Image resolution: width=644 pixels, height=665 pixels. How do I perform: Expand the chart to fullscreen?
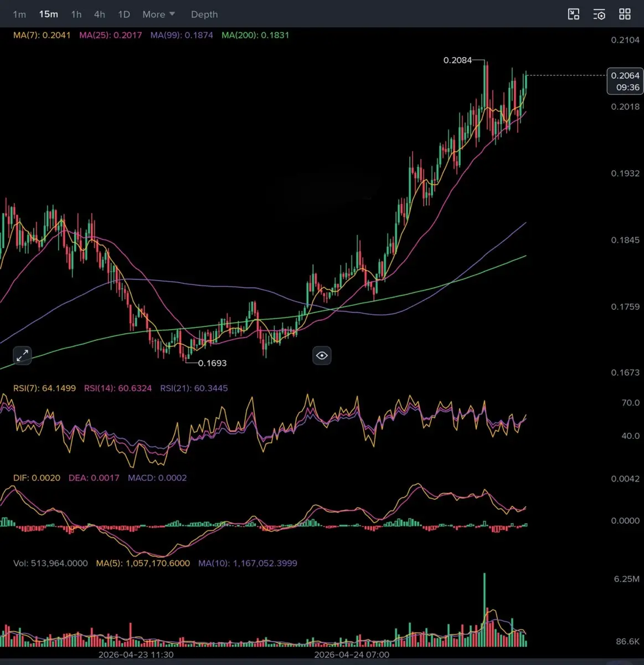point(22,355)
